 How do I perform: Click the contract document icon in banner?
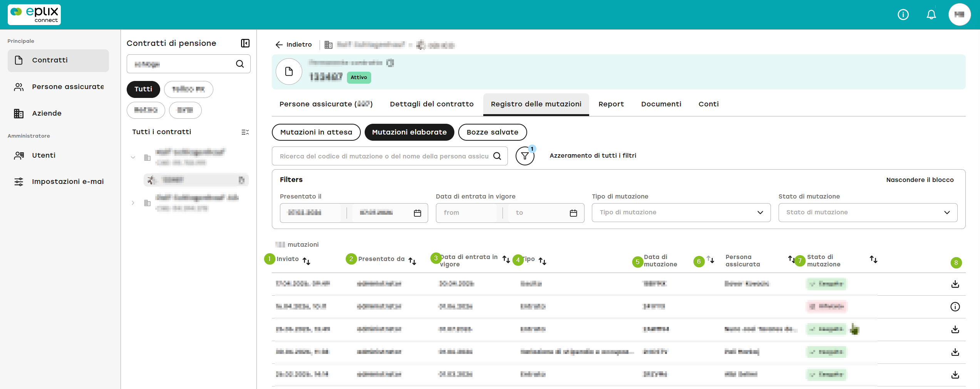[289, 71]
